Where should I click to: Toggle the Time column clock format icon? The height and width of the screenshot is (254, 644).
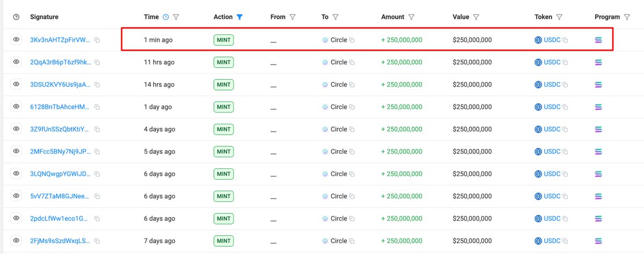point(166,17)
